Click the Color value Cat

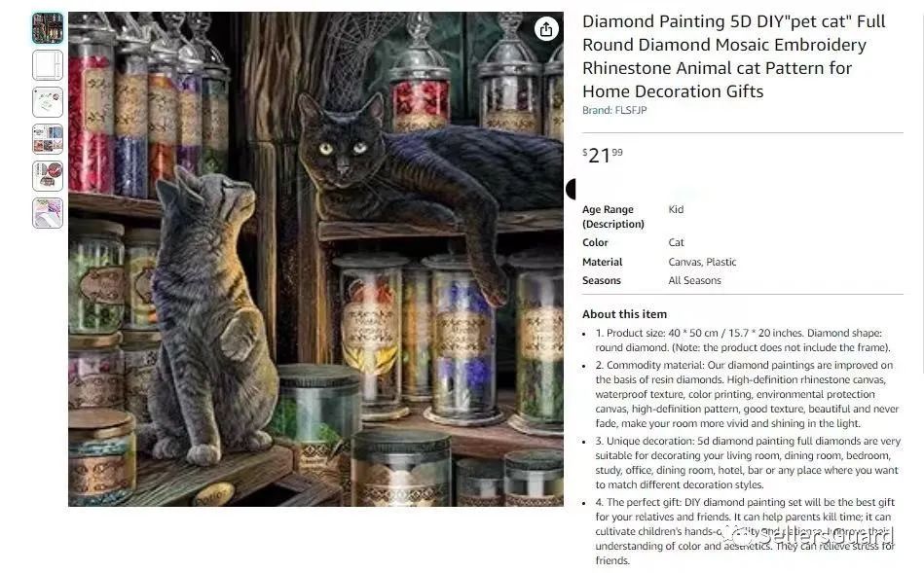tap(676, 242)
